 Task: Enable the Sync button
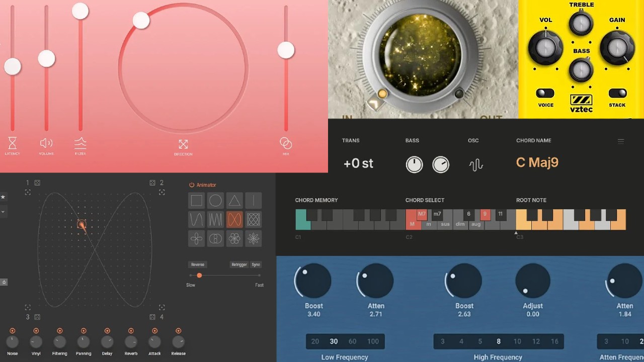(x=256, y=264)
